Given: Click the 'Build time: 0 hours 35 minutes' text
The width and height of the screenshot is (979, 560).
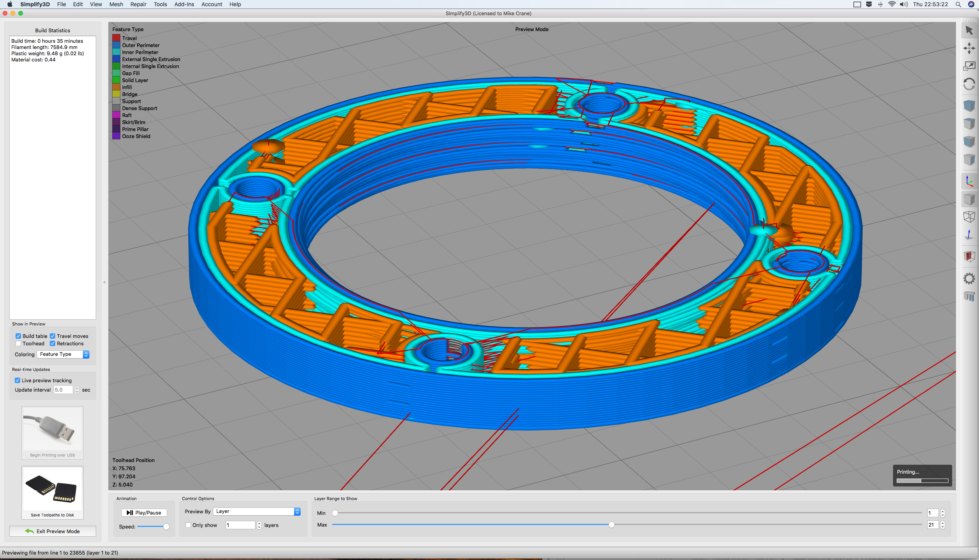Looking at the screenshot, I should pos(47,41).
